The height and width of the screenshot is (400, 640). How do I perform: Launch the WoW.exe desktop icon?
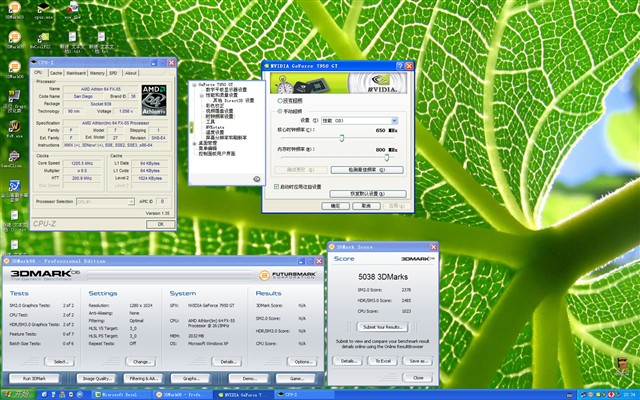[14, 129]
